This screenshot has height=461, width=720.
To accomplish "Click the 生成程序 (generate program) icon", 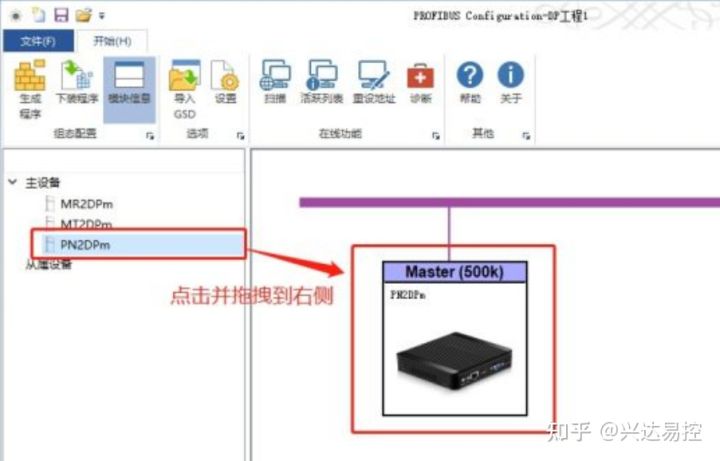I will 30,89.
